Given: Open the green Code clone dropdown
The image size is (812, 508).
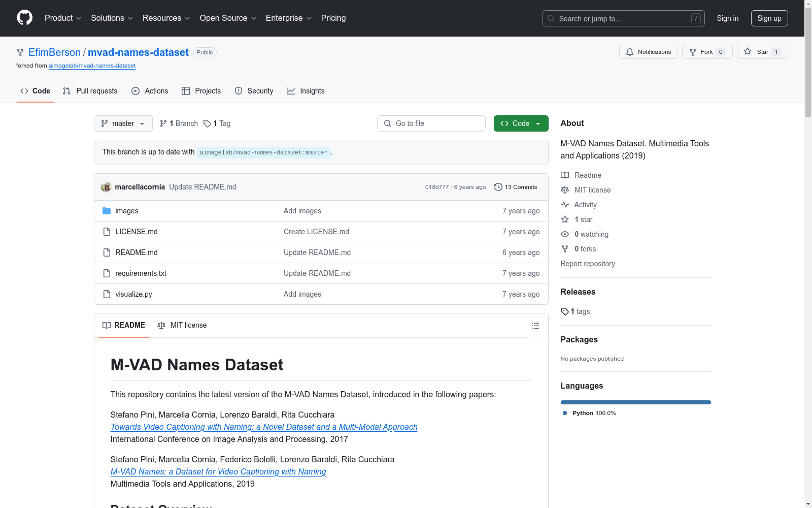Looking at the screenshot, I should pyautogui.click(x=521, y=123).
